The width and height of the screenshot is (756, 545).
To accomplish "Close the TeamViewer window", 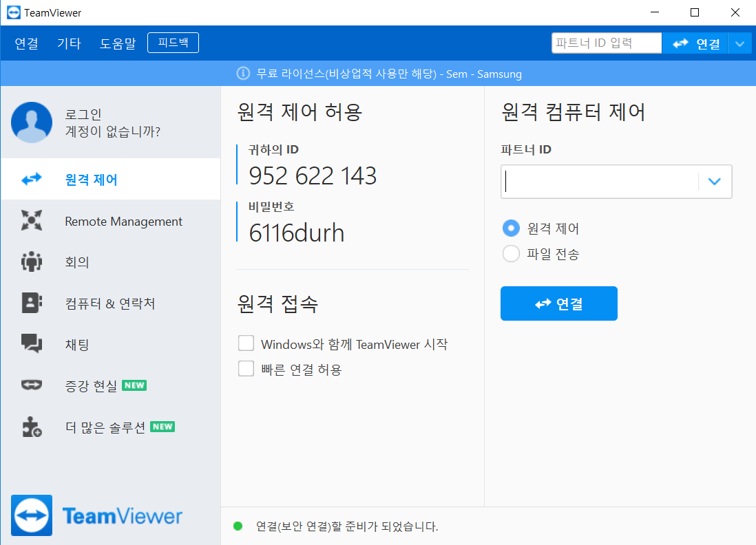I will point(735,12).
